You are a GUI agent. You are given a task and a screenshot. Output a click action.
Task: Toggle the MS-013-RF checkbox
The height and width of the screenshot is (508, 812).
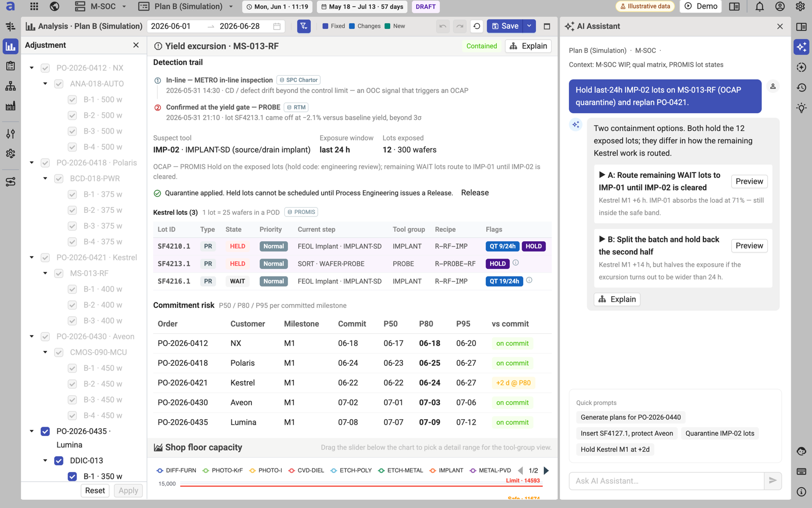click(59, 273)
